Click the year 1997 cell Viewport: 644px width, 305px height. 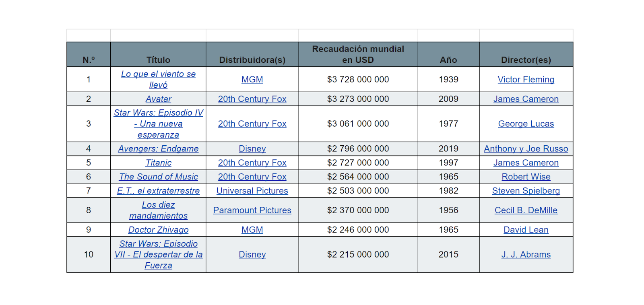coord(448,163)
